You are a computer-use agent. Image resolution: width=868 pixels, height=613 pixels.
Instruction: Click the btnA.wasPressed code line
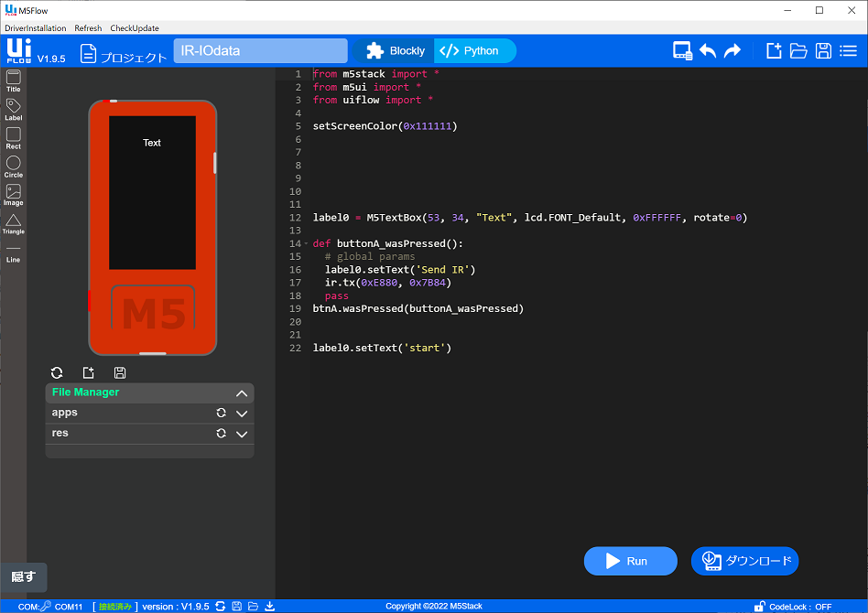coord(418,308)
